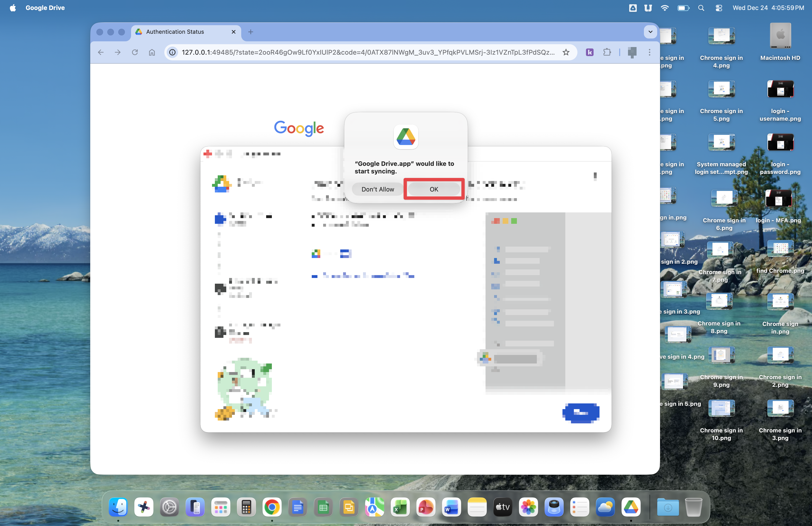The image size is (812, 526).
Task: Open the Chrome three-dot menu
Action: [x=649, y=52]
